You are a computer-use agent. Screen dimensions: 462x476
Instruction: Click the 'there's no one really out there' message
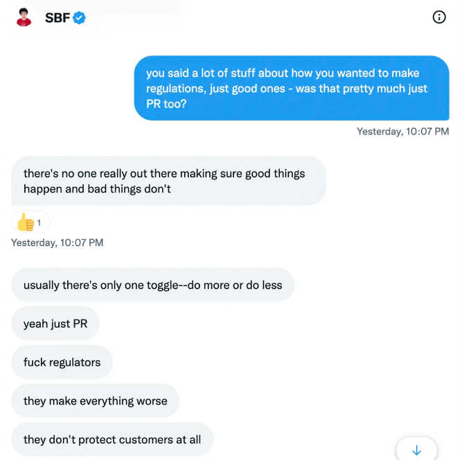click(x=169, y=181)
